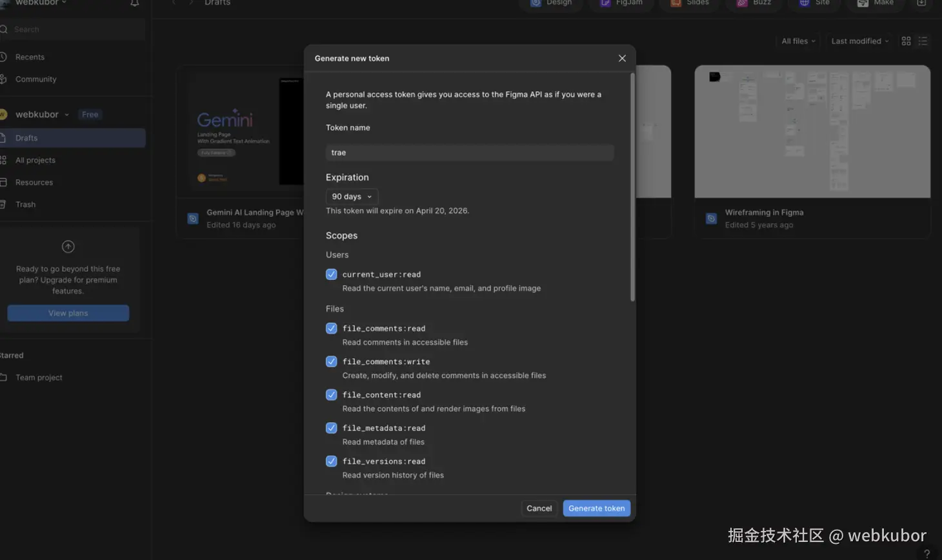Toggle the file_metadata:read checkbox
942x560 pixels.
332,428
